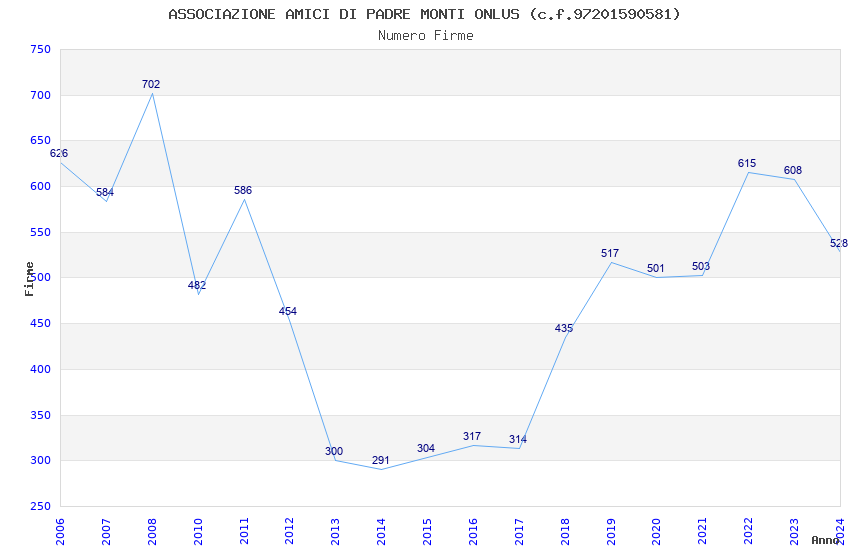Click the data label 317 for 2016

point(472,436)
